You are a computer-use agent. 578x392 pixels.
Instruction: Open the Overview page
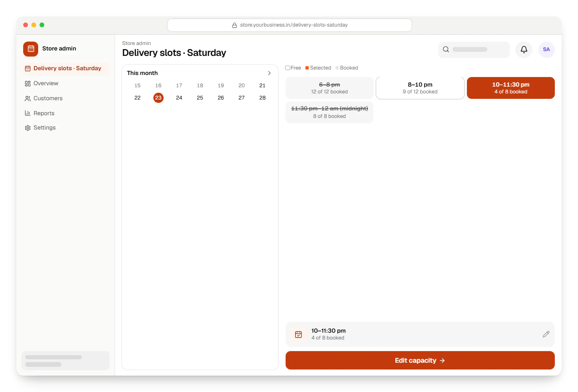tap(65, 84)
